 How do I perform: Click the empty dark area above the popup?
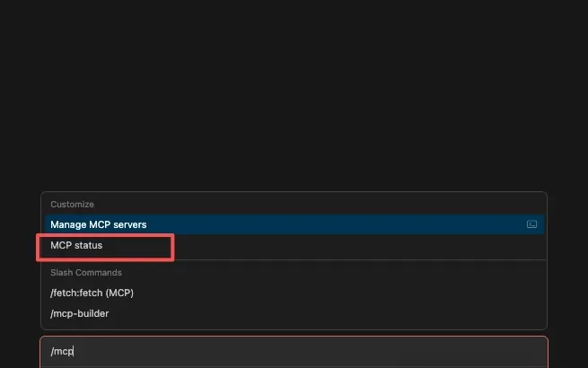(294, 90)
